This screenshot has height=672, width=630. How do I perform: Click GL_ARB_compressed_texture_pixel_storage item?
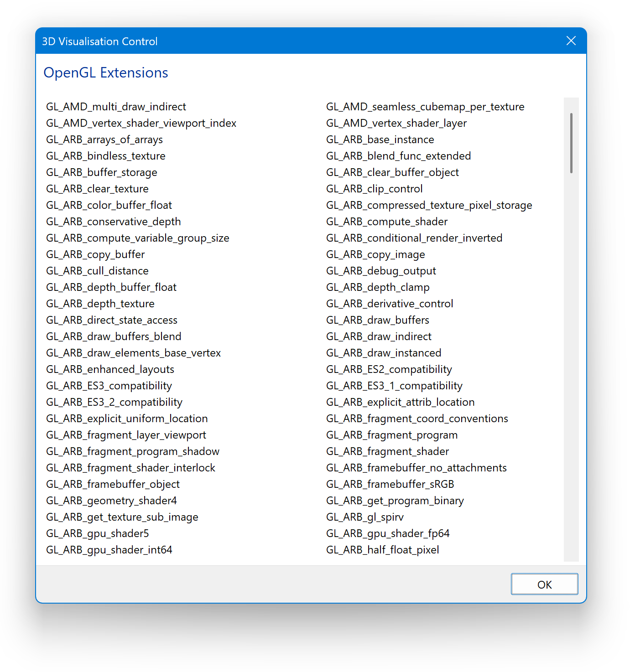pos(429,205)
